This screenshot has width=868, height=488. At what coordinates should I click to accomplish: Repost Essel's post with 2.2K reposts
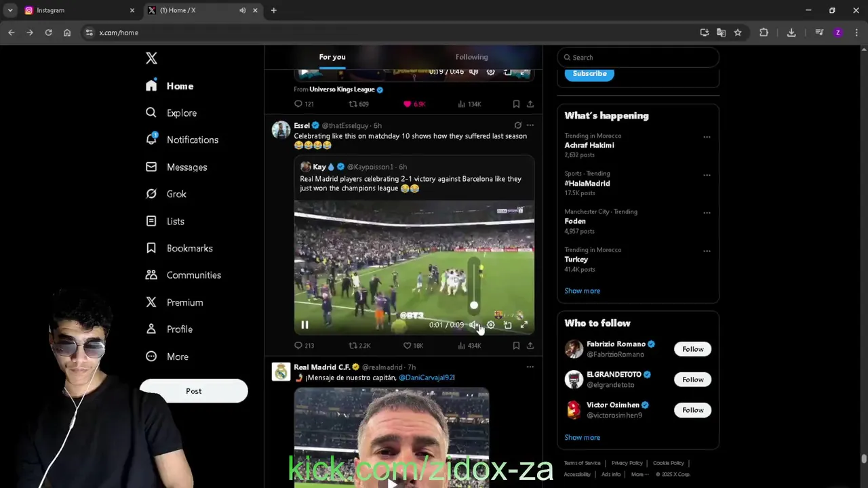tap(359, 346)
